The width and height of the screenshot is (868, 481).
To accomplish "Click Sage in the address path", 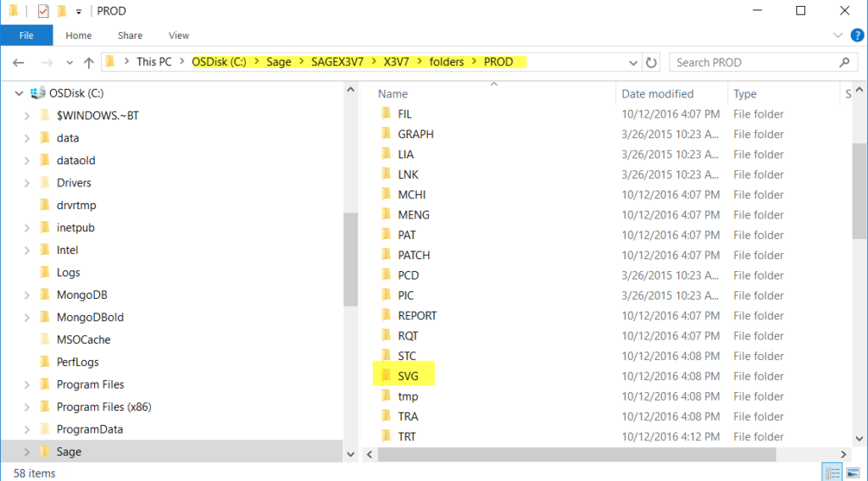I will coord(278,62).
